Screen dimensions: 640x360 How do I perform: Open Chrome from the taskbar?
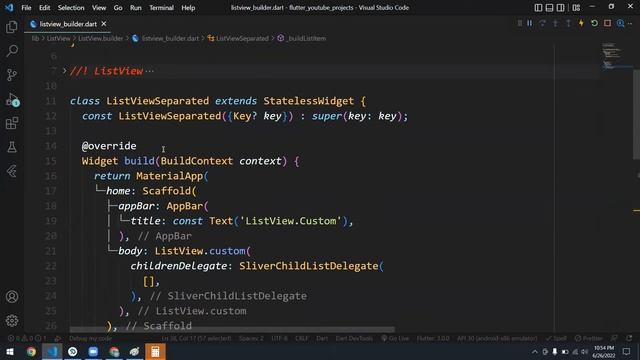31,351
